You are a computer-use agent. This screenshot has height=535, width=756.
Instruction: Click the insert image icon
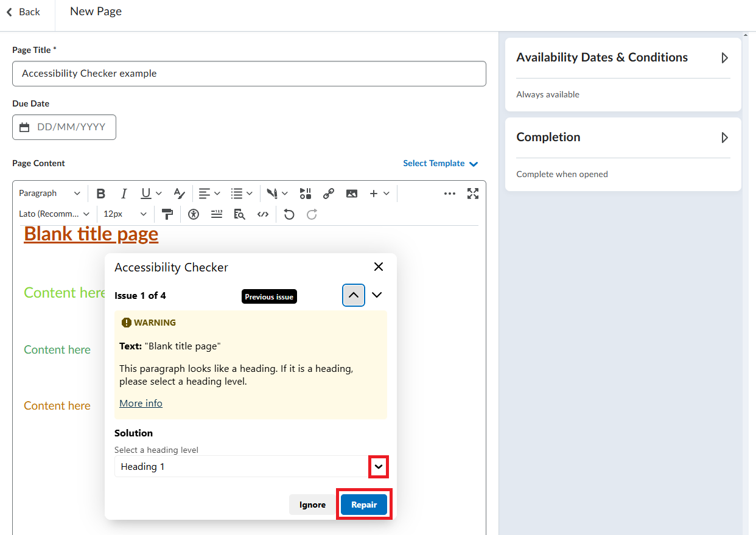click(x=352, y=194)
